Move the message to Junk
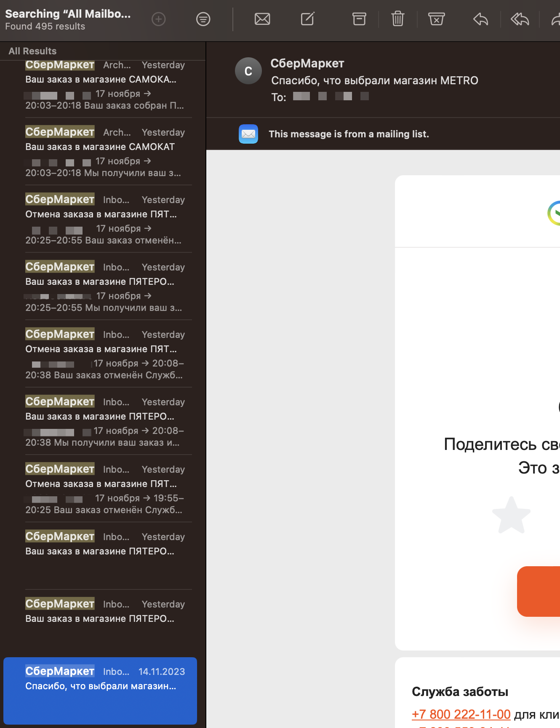This screenshot has height=728, width=560. (x=437, y=19)
